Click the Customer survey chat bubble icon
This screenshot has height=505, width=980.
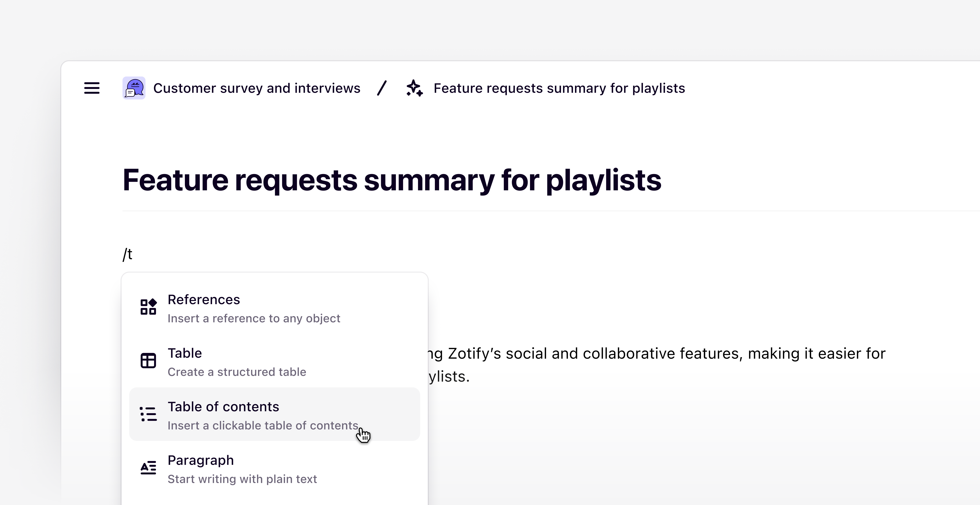pyautogui.click(x=134, y=88)
